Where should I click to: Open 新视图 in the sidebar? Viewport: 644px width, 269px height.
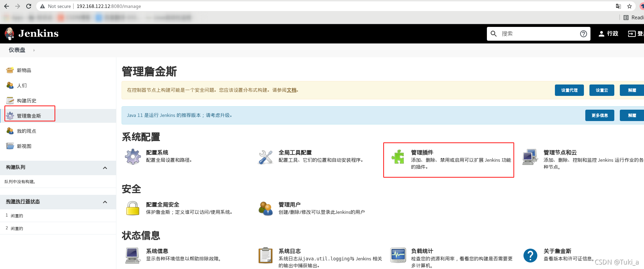pos(24,146)
